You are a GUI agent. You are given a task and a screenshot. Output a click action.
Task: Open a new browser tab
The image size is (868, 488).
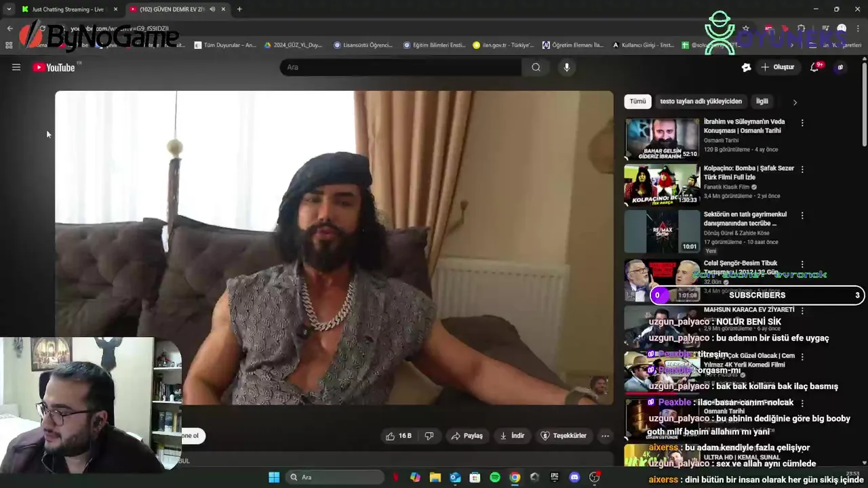(x=239, y=9)
